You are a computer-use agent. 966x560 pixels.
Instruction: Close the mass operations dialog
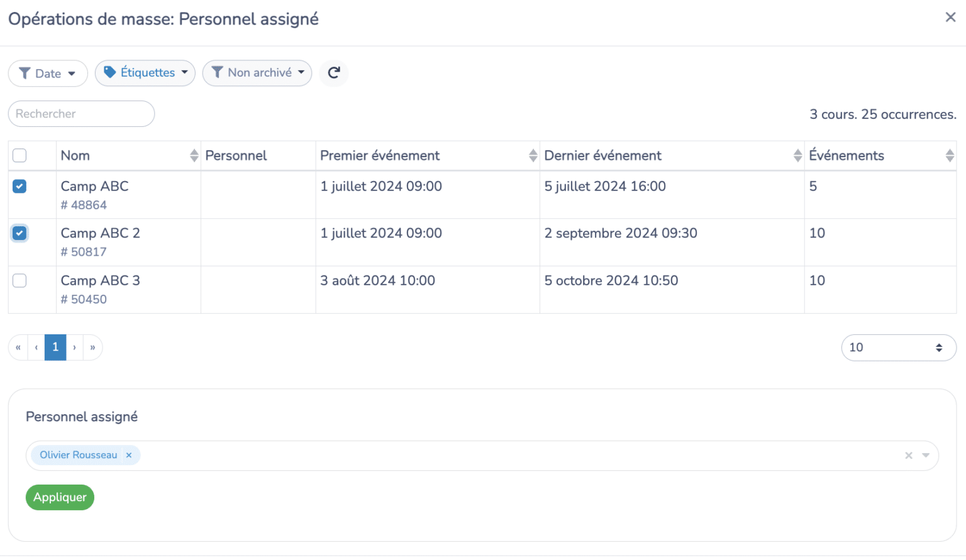tap(950, 18)
